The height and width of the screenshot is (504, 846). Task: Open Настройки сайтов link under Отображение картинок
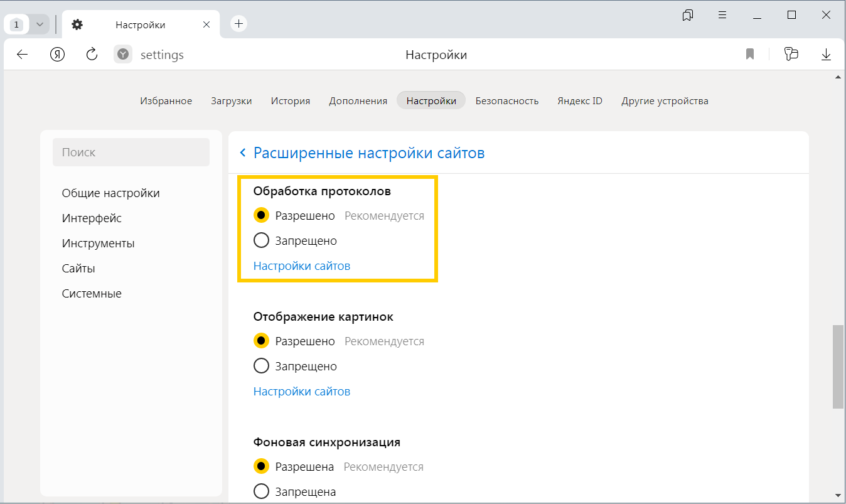click(x=301, y=391)
